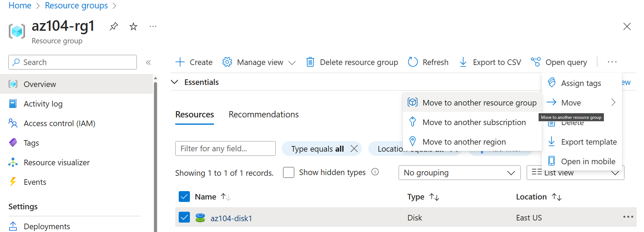The width and height of the screenshot is (644, 232).
Task: Remove the Type equals all filter
Action: tap(354, 149)
